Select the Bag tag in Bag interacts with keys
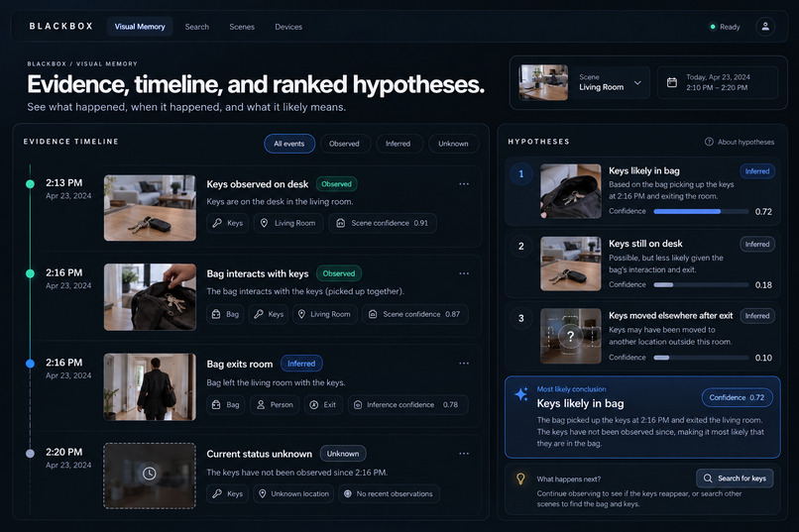Viewport: 799px width, 532px height. [225, 314]
